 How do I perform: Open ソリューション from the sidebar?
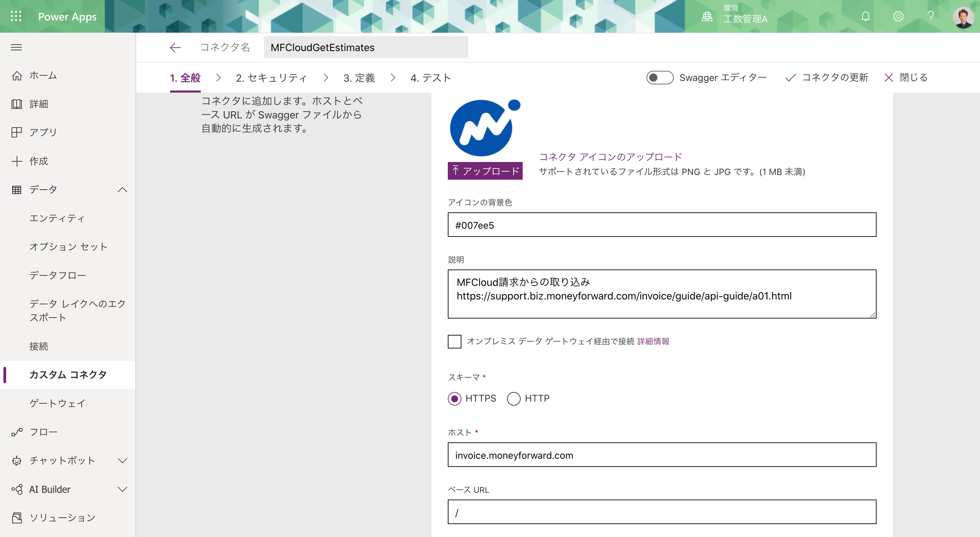tap(62, 518)
